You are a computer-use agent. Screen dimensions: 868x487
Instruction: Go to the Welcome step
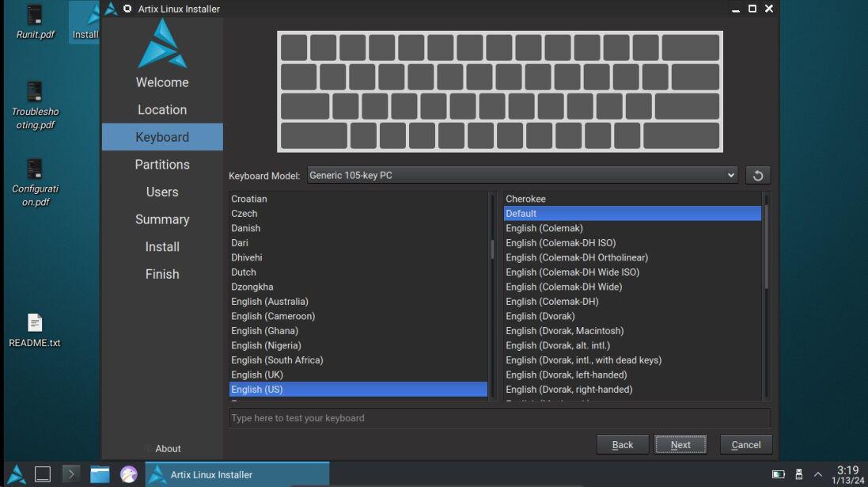pyautogui.click(x=162, y=82)
